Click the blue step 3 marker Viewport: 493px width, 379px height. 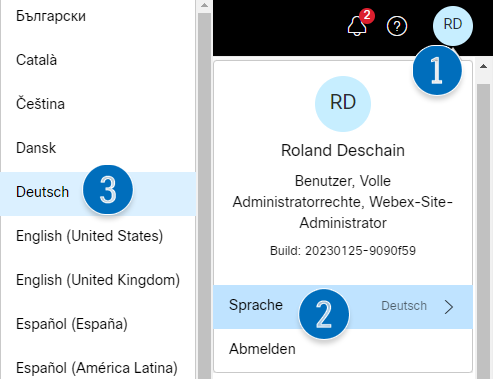108,190
